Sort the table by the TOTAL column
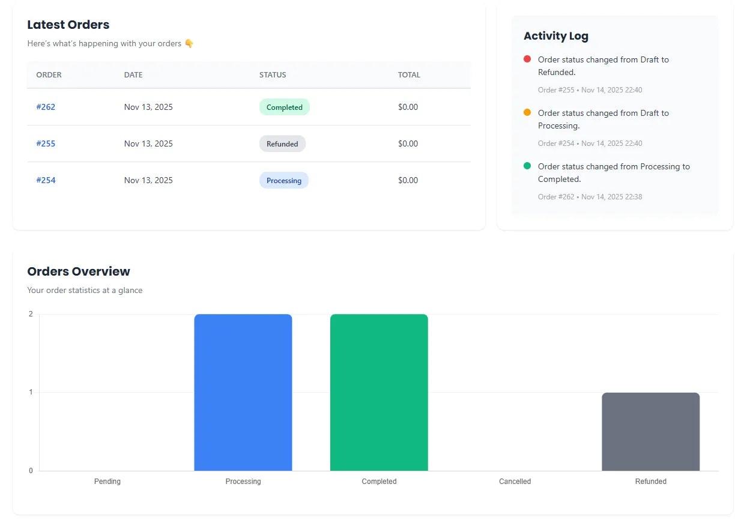Screen dimensions: 756x532 click(409, 74)
